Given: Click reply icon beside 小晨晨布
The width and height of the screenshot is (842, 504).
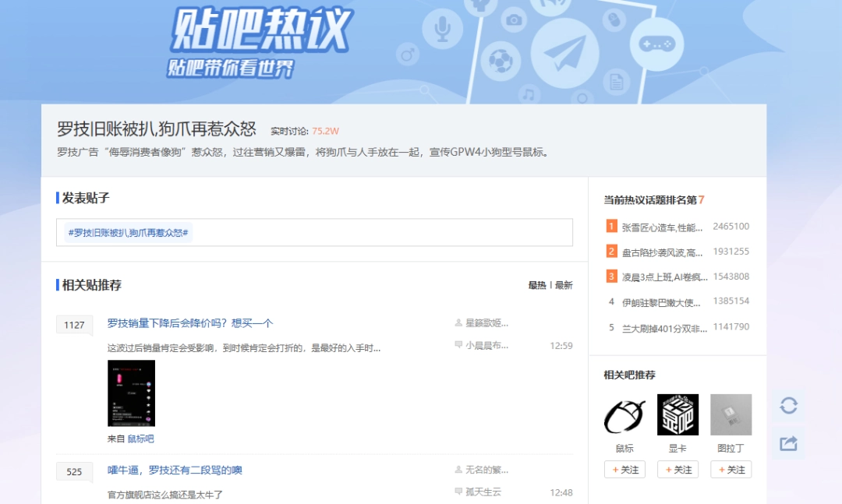Looking at the screenshot, I should click(458, 345).
